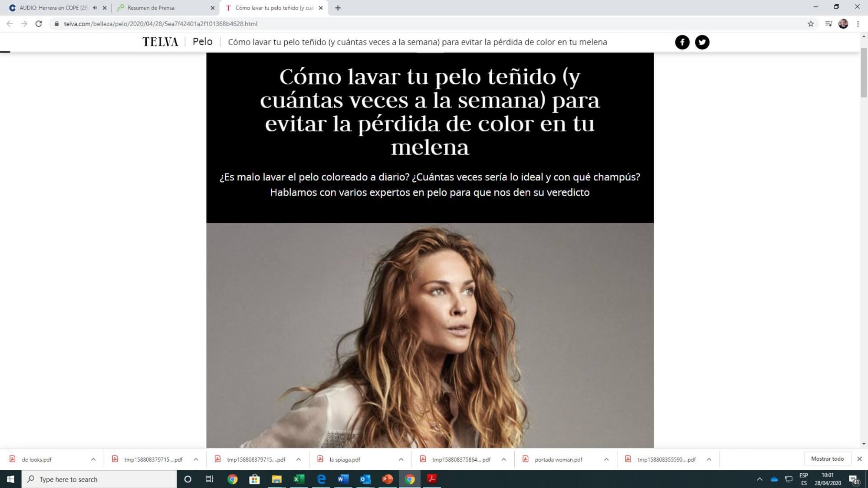Go to Pelo section link
This screenshot has width=868, height=488.
202,42
